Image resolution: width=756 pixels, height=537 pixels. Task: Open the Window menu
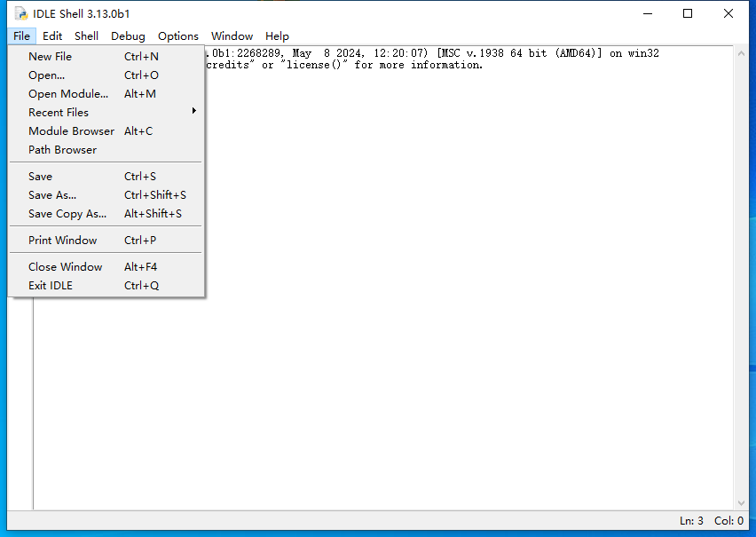[232, 36]
